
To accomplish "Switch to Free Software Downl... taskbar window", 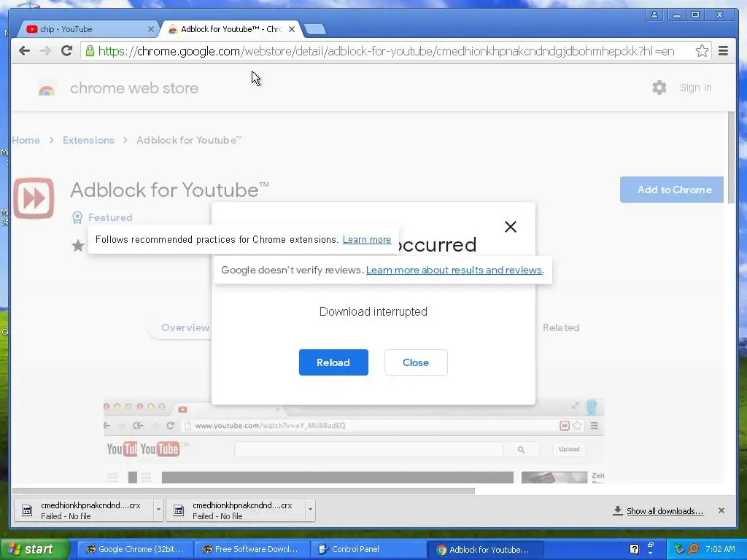I will (x=251, y=549).
